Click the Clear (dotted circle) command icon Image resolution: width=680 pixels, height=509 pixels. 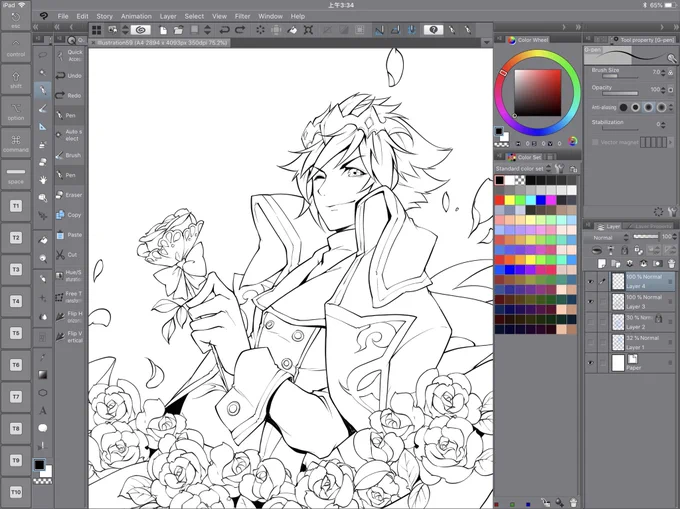point(260,30)
